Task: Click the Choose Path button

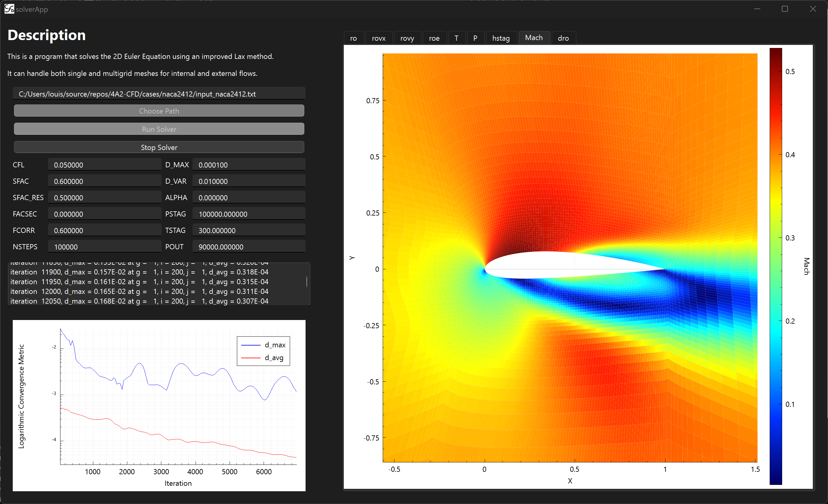Action: click(159, 111)
